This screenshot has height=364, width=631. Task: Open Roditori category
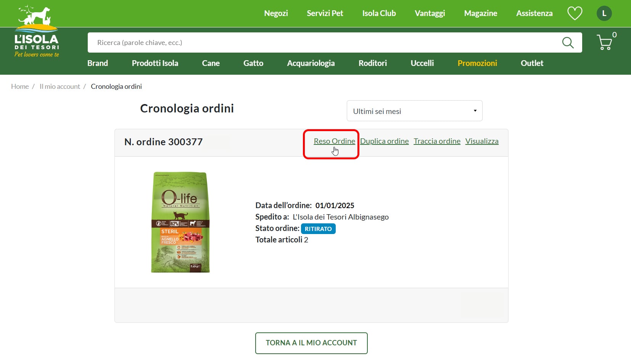(x=372, y=63)
